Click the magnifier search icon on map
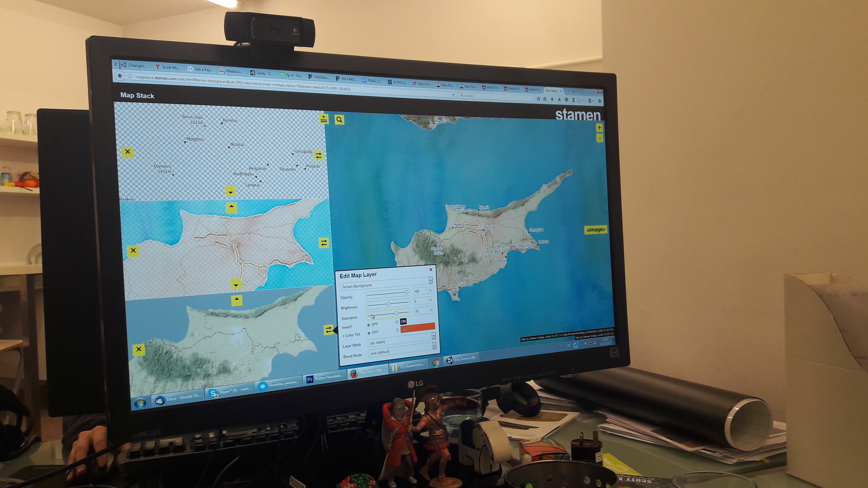Viewport: 868px width, 488px height. (x=339, y=120)
